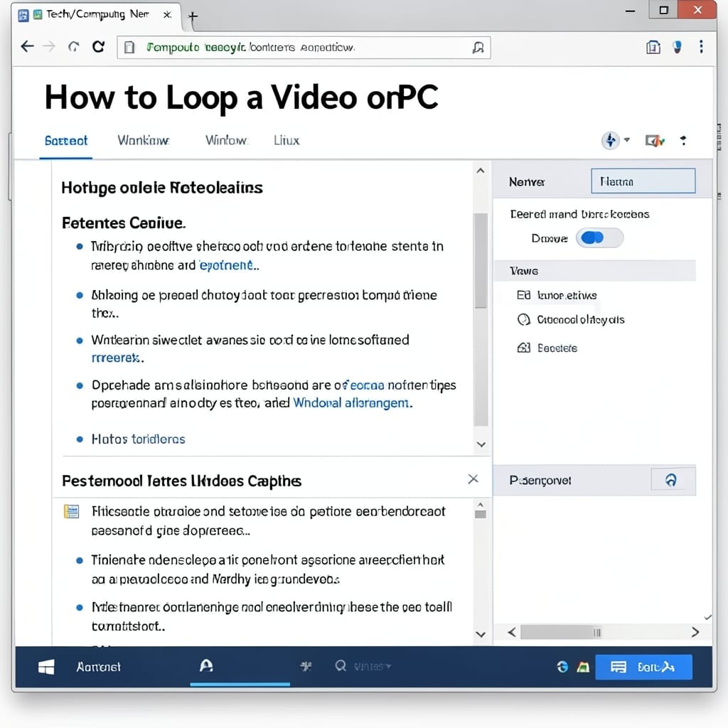Viewport: 728px width, 728px height.
Task: Expand the dropdown arrow next to lightning icon
Action: 627,140
